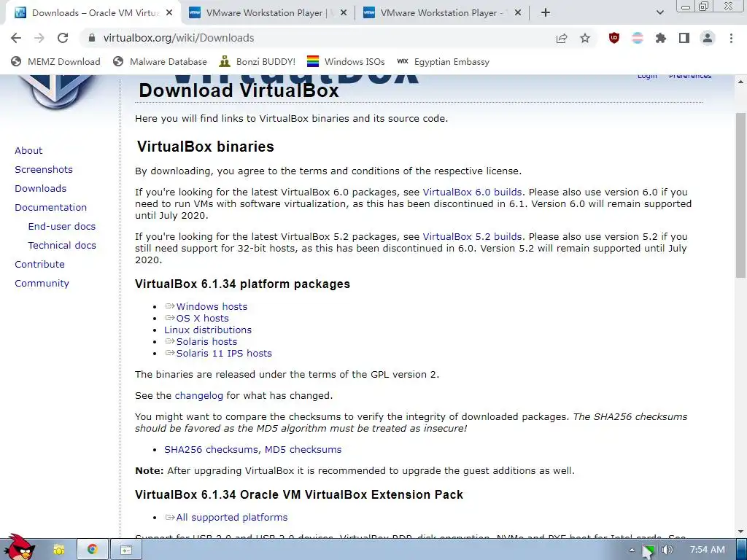This screenshot has height=560, width=747.
Task: Open the changelog link
Action: [198, 396]
